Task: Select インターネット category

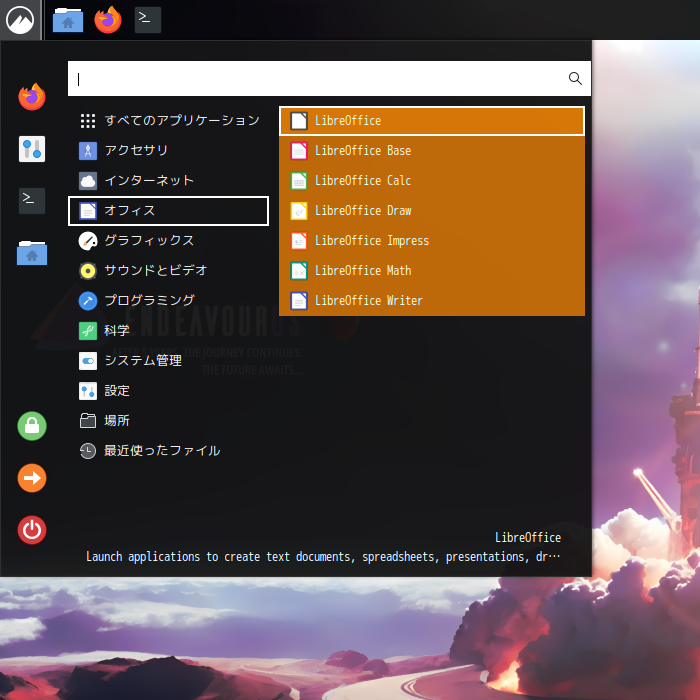Action: coord(168,181)
